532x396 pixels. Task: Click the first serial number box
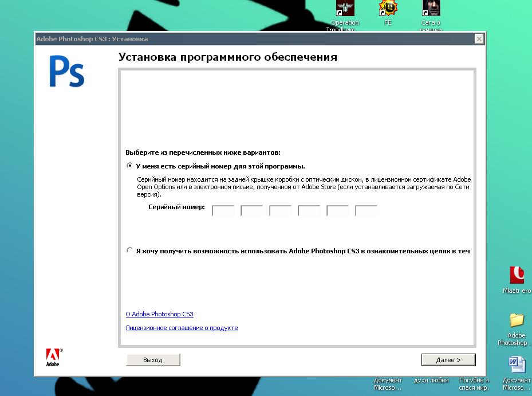pos(223,210)
